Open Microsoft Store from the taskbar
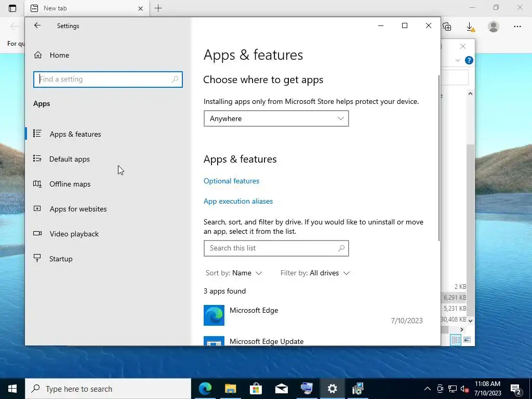 [x=256, y=389]
